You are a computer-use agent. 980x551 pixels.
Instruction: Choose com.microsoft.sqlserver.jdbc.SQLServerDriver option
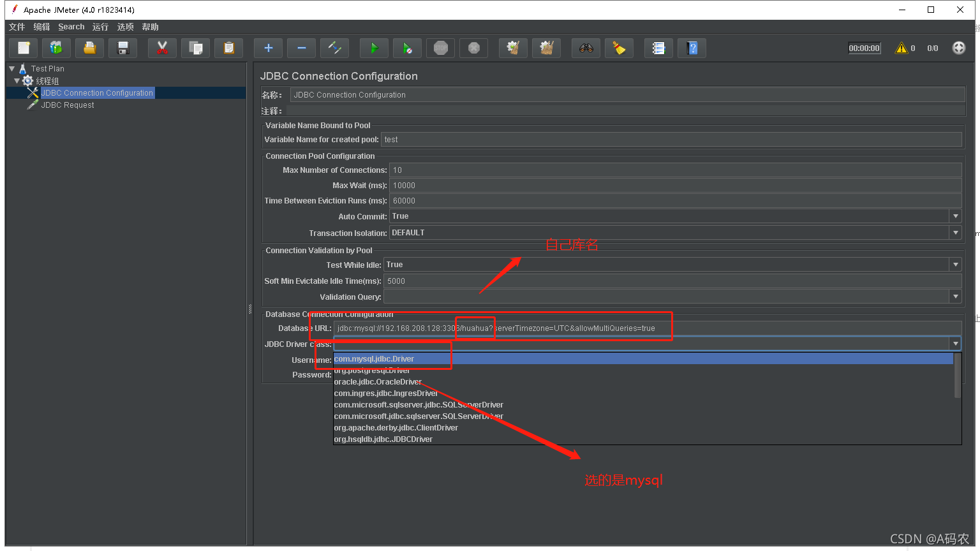[x=643, y=405]
